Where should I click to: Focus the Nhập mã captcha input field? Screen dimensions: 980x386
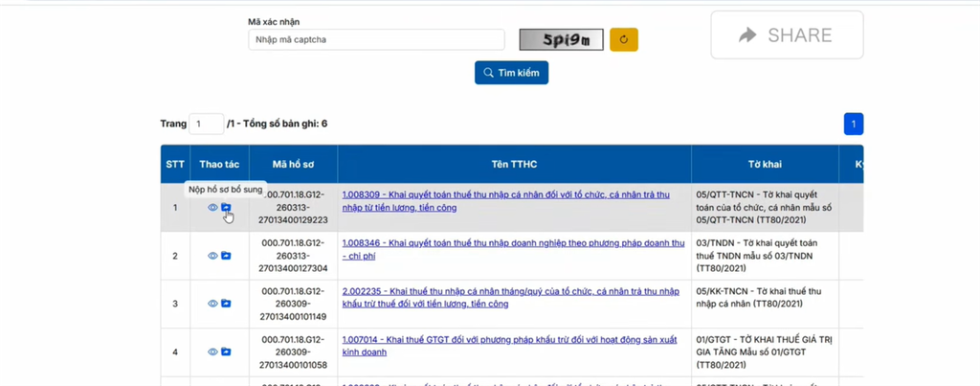(376, 39)
